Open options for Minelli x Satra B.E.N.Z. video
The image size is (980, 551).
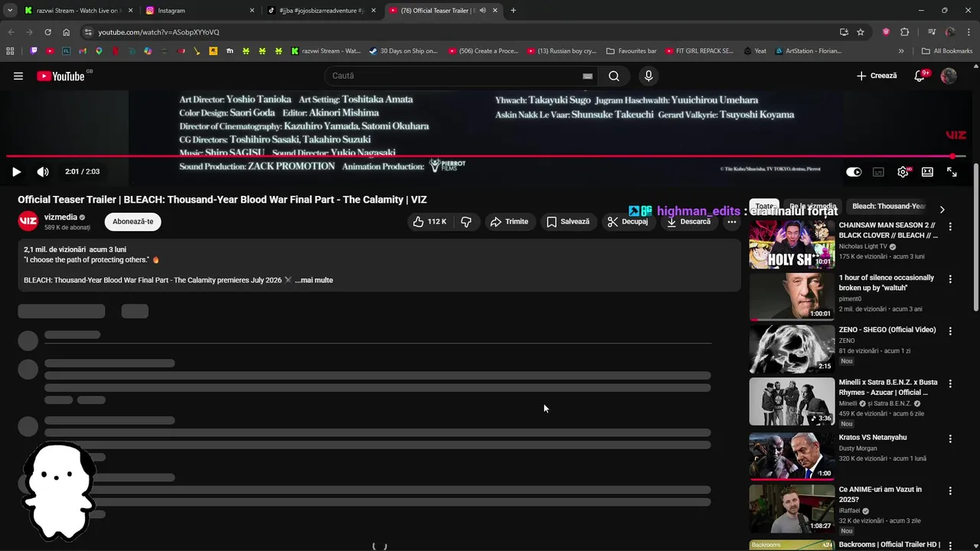click(x=950, y=383)
